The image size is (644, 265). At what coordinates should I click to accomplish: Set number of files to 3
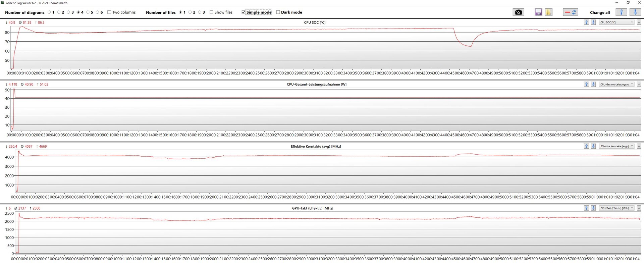click(200, 12)
